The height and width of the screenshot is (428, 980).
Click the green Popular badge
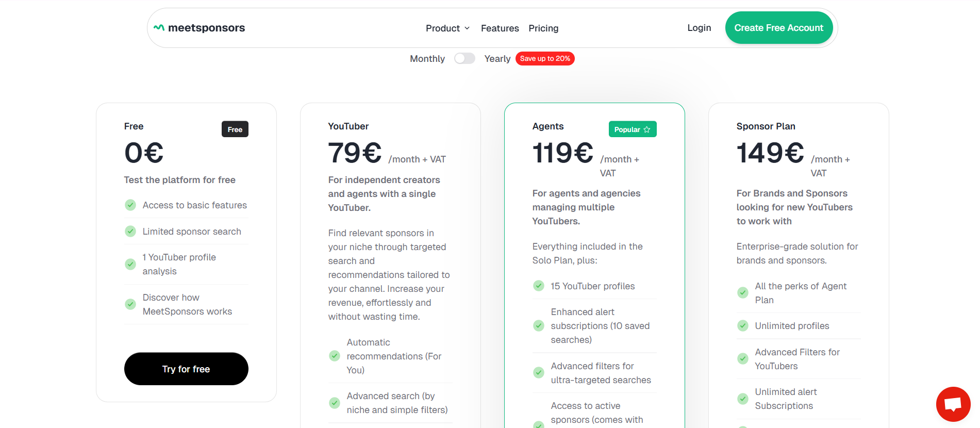point(633,129)
